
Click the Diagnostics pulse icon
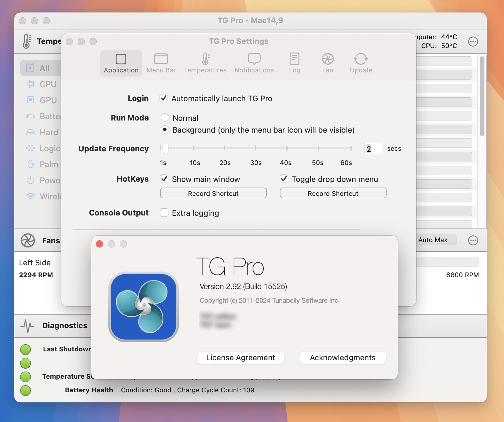(x=27, y=326)
